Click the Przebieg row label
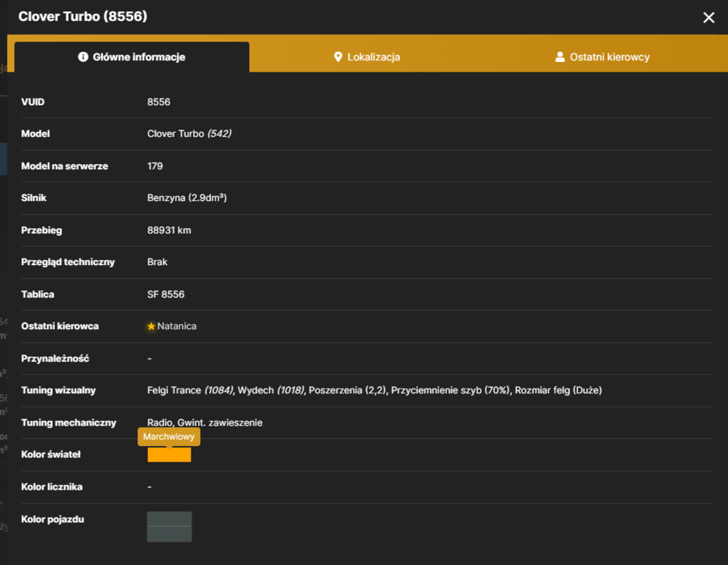The height and width of the screenshot is (565, 728). pos(41,231)
